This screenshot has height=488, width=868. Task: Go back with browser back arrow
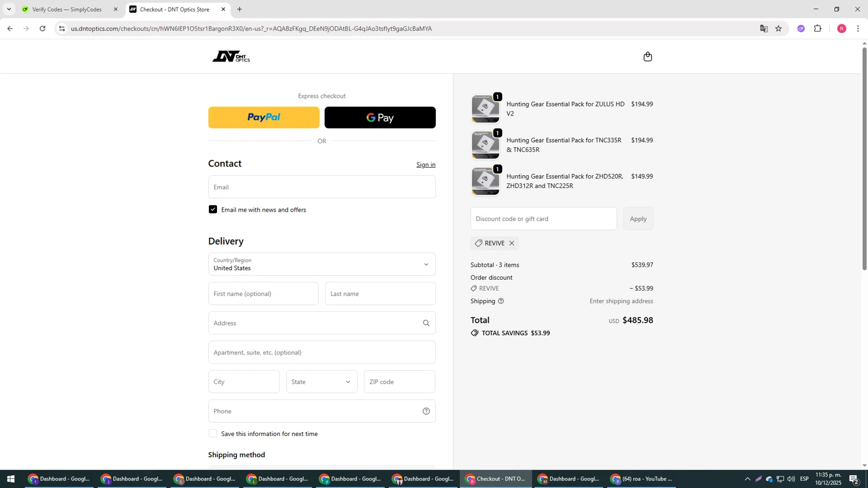pyautogui.click(x=10, y=28)
